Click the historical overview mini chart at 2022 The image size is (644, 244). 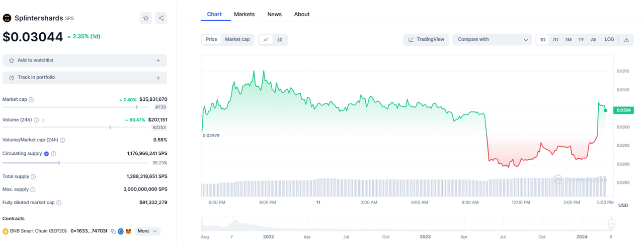tap(268, 224)
